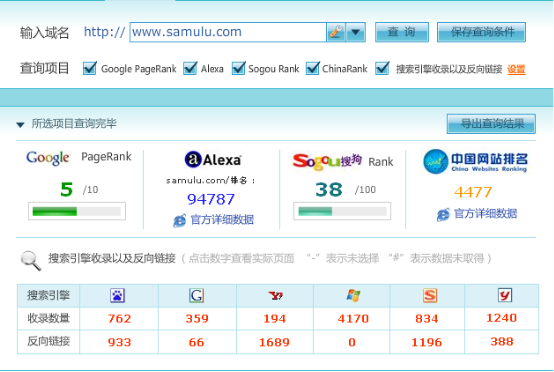This screenshot has height=372, width=554.
Task: Click the domain input field www.samulu.com
Action: click(x=228, y=32)
